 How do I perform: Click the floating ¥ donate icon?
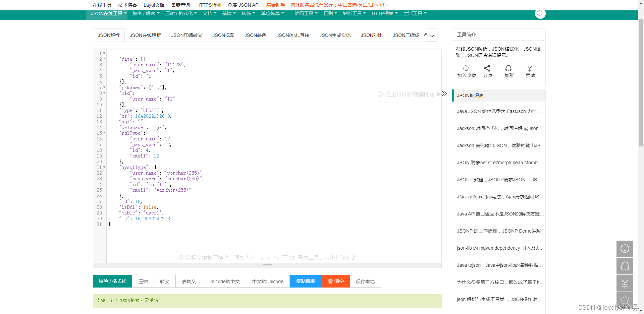click(x=625, y=283)
